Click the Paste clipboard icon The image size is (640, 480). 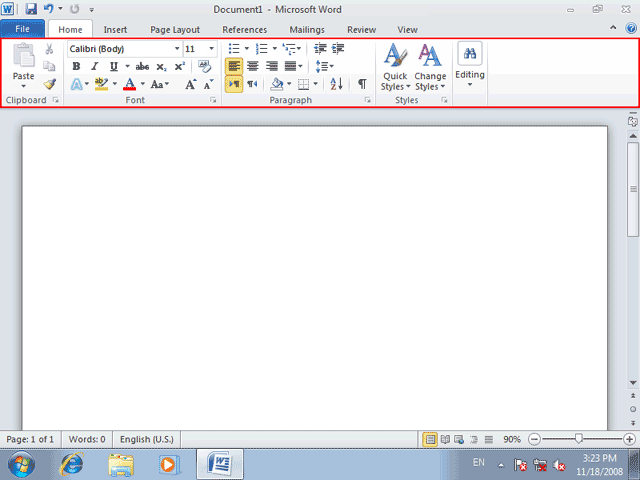pos(24,55)
